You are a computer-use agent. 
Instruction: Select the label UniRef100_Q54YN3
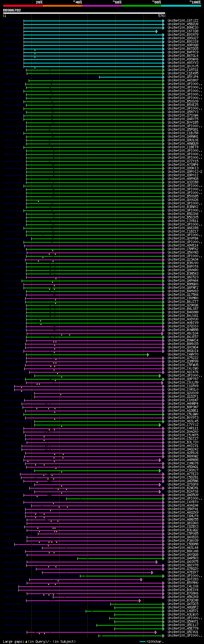[x=183, y=253]
